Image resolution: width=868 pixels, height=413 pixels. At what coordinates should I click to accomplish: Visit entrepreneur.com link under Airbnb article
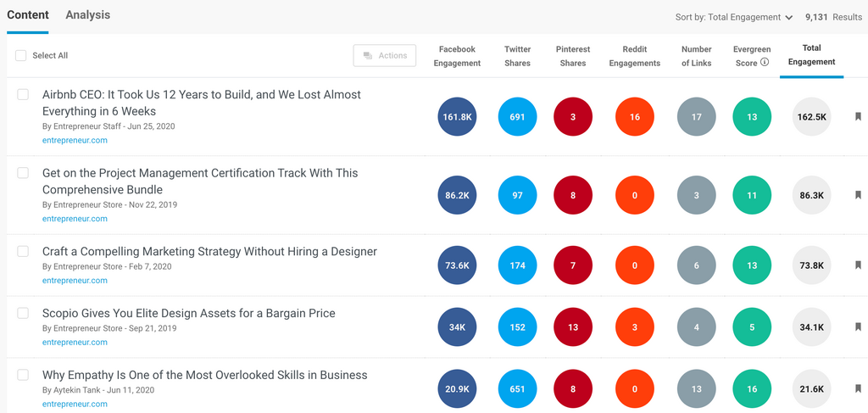(x=75, y=141)
